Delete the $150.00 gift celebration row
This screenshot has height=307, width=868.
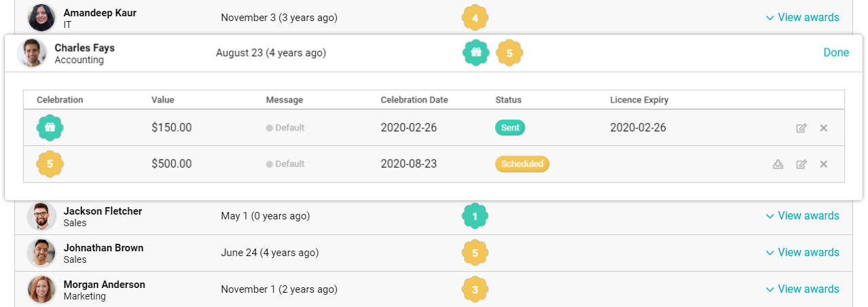click(x=823, y=128)
